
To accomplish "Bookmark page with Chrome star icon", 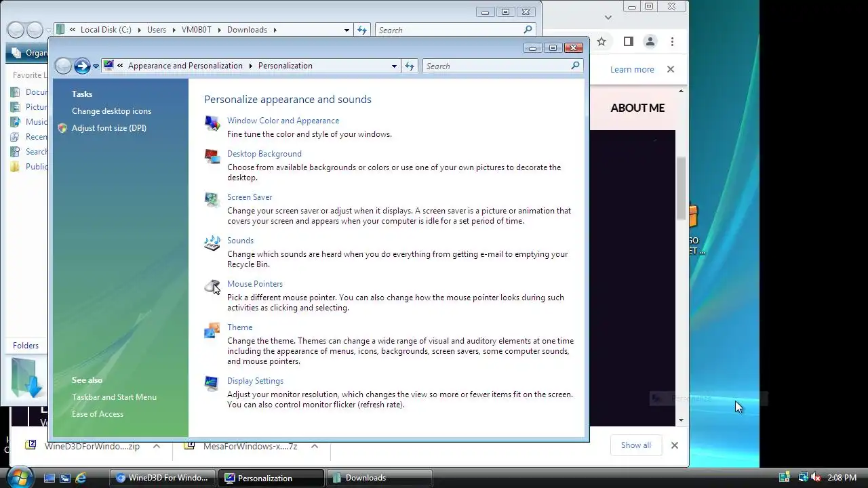I will point(601,41).
